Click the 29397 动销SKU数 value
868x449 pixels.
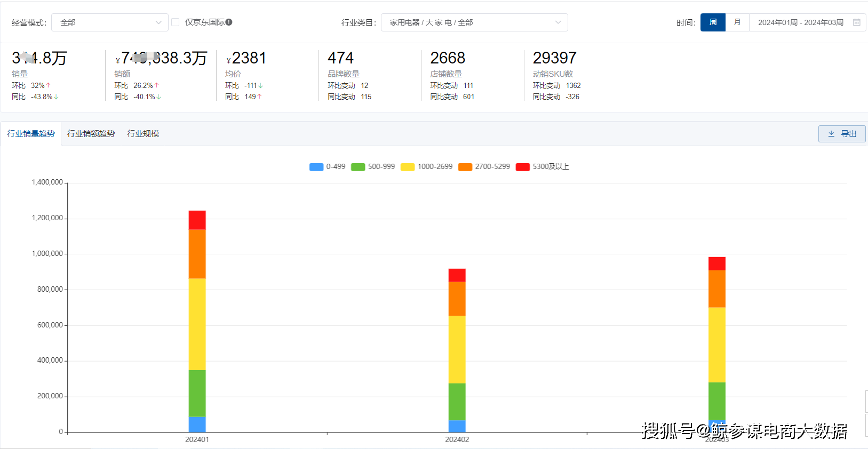[x=554, y=58]
